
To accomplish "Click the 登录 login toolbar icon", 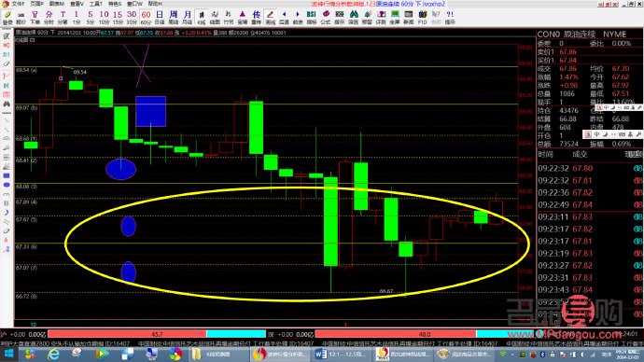I will pos(7,17).
